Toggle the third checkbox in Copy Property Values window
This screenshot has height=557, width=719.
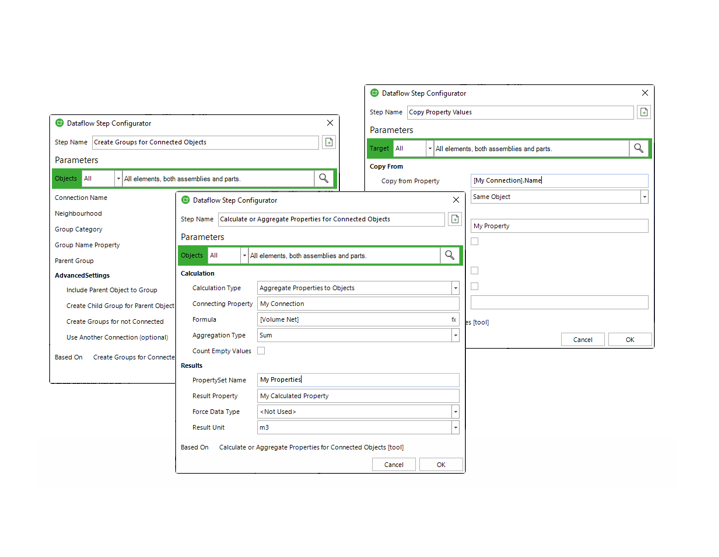click(475, 286)
